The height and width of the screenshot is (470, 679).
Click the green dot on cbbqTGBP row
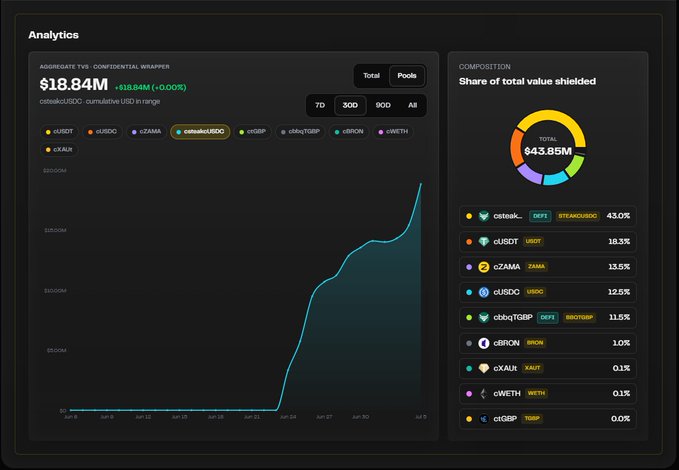469,318
